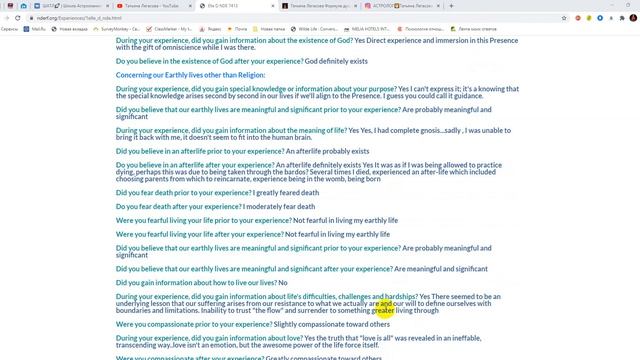
Task: Close the Instagram АСТРОЛОГ tab
Action: pos(438,6)
